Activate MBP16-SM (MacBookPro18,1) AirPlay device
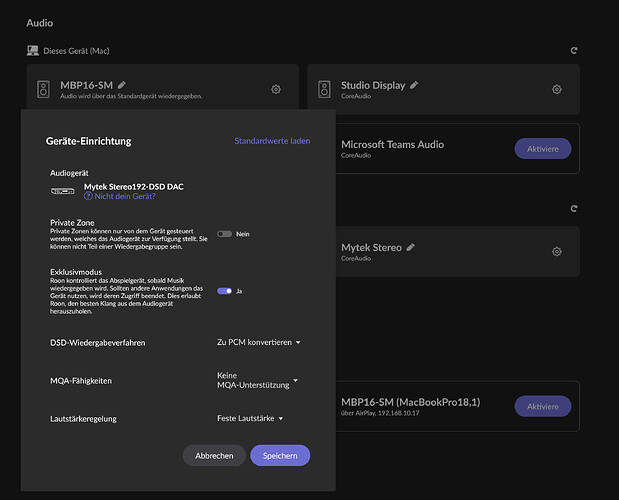 pyautogui.click(x=543, y=406)
